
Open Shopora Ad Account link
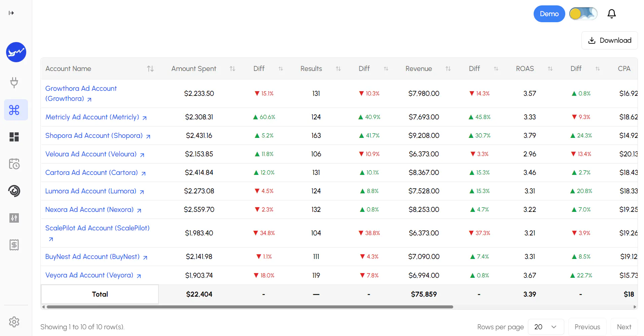coord(98,136)
